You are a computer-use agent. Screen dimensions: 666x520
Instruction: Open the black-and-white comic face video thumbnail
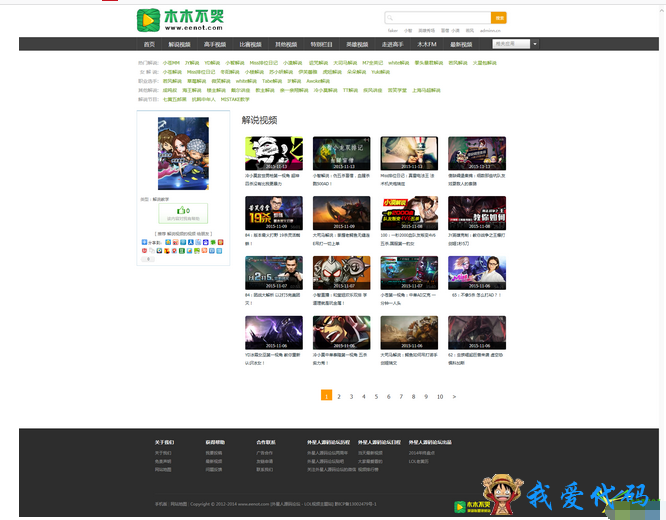point(274,153)
